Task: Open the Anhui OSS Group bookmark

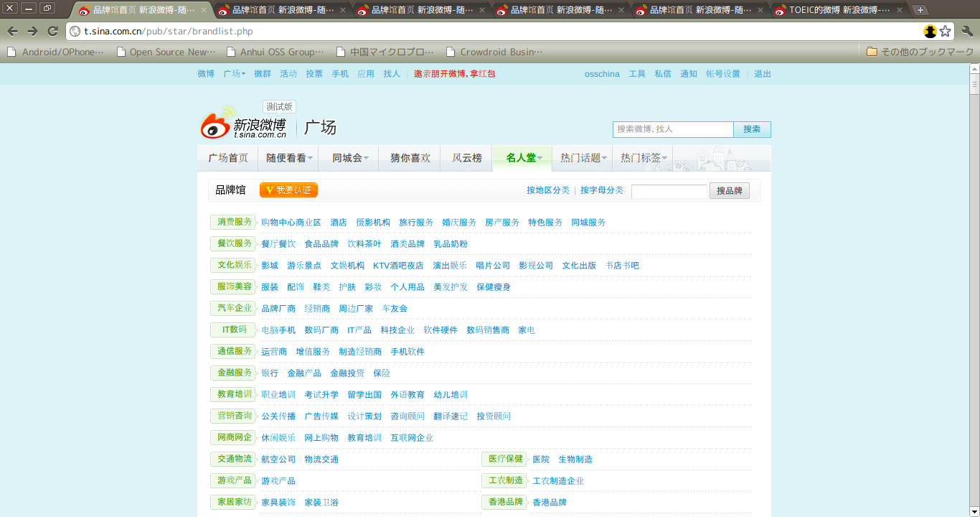Action: (x=275, y=52)
